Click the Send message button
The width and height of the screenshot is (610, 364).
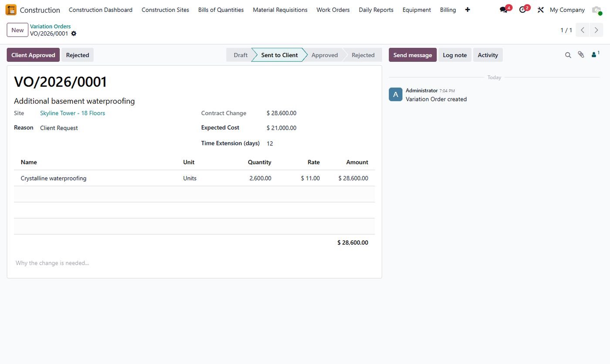pyautogui.click(x=413, y=55)
